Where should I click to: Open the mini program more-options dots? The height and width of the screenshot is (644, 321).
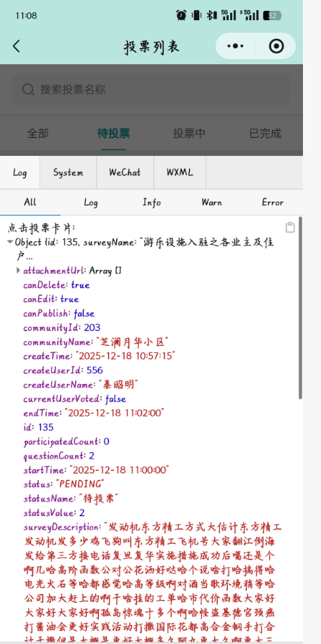tap(235, 46)
